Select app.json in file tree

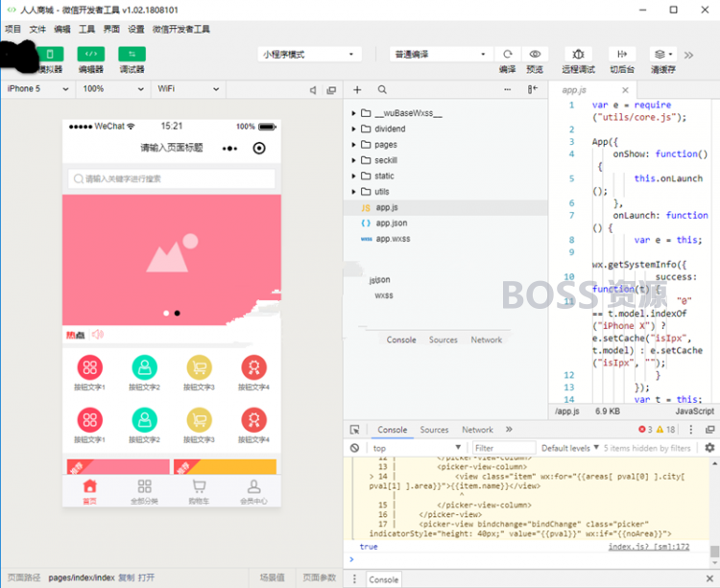(445, 223)
